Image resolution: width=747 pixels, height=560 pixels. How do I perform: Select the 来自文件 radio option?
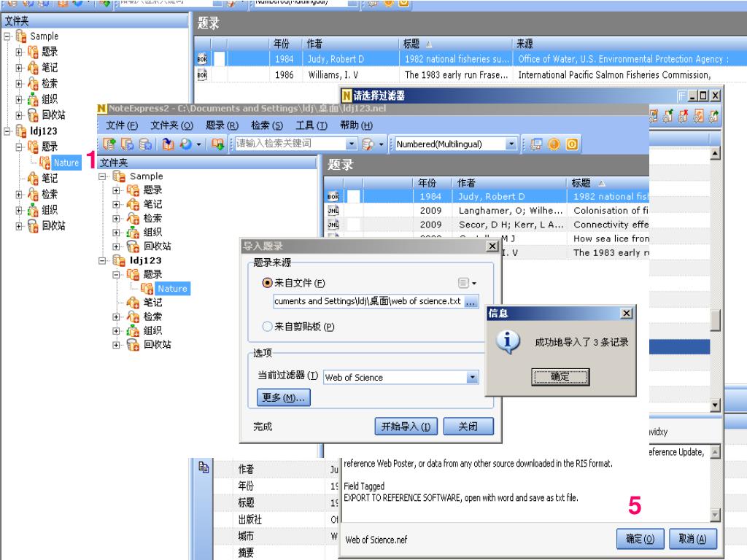[x=267, y=283]
